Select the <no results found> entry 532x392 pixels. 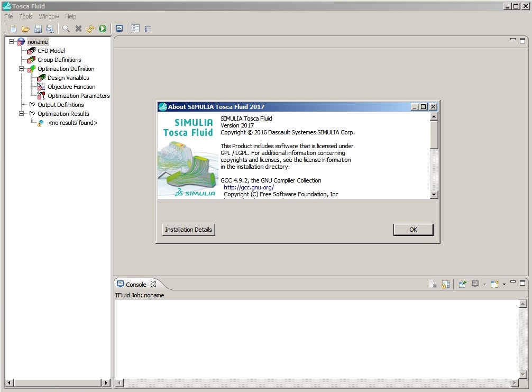73,123
